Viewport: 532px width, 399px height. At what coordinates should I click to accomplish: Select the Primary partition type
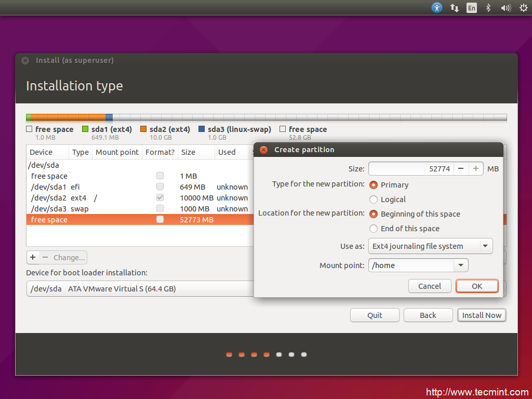374,185
